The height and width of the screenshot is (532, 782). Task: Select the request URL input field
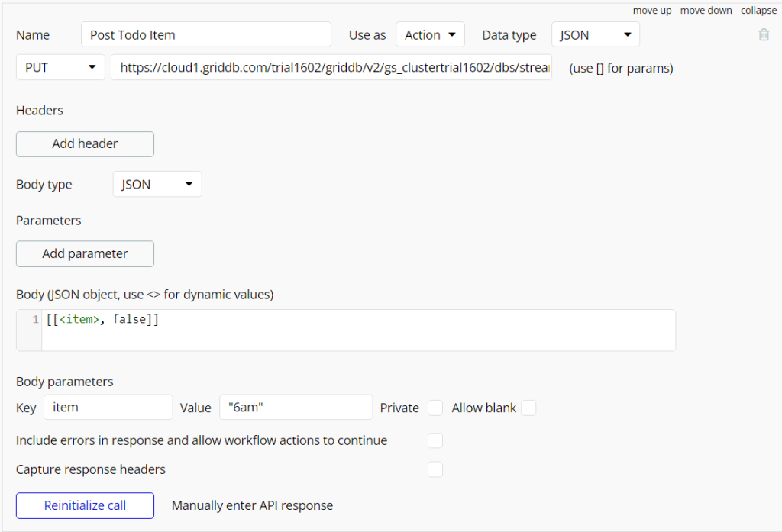click(x=331, y=67)
